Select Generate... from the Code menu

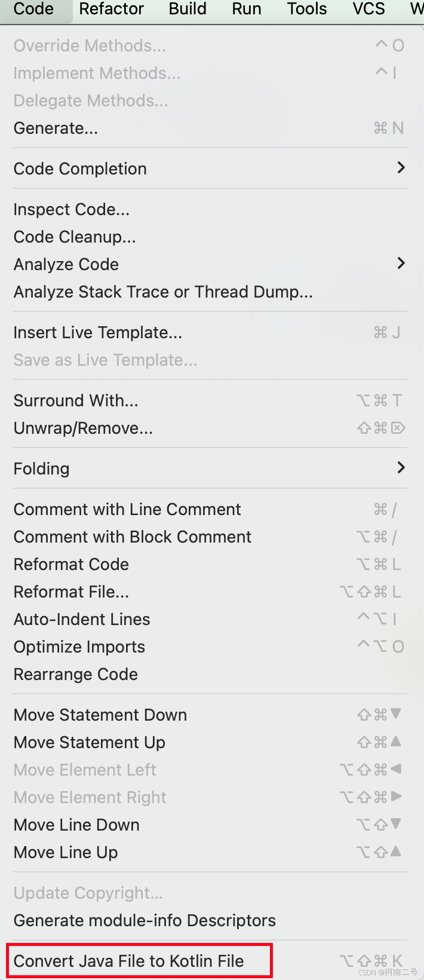(x=55, y=128)
